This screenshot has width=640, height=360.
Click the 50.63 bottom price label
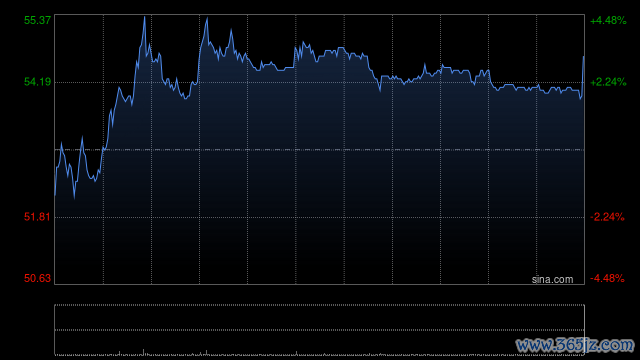pyautogui.click(x=37, y=278)
